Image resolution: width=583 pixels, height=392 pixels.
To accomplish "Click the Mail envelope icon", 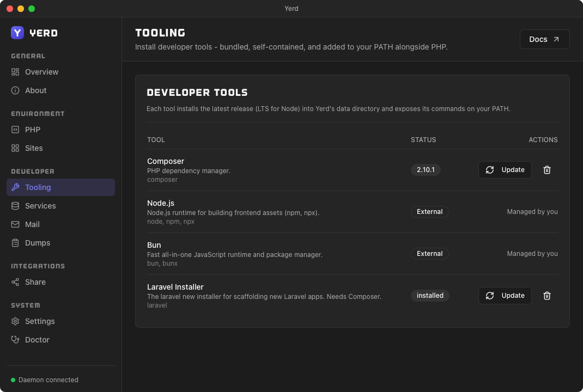I will point(15,224).
